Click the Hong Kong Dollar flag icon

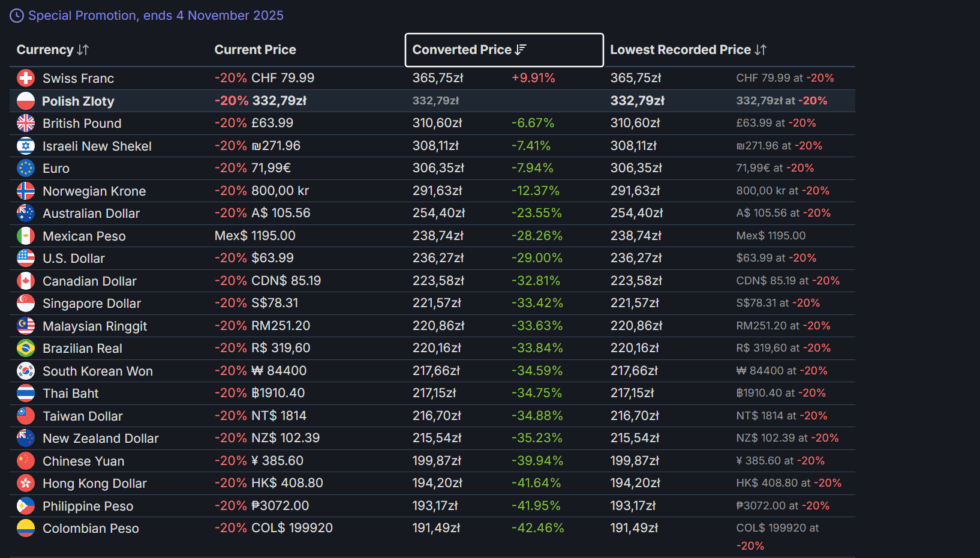pyautogui.click(x=26, y=483)
